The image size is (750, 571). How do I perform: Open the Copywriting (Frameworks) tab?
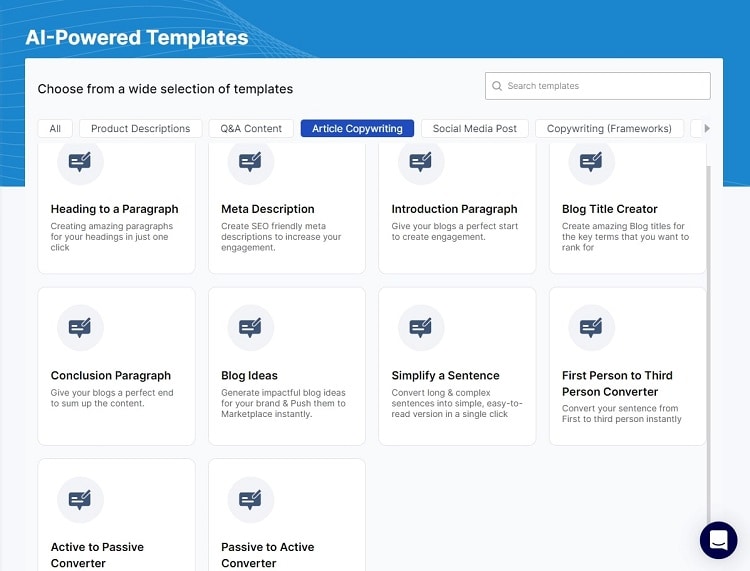pyautogui.click(x=609, y=128)
